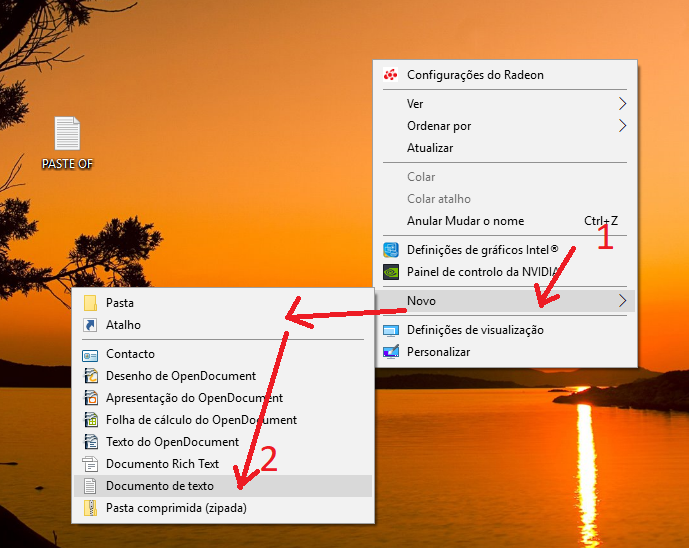
Task: Click the yellow Pasta folder icon
Action: pos(91,303)
